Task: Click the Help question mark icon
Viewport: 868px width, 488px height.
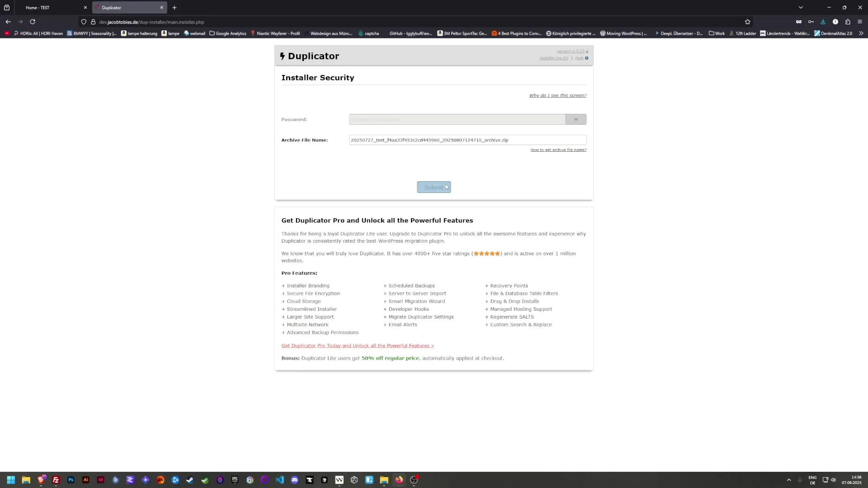Action: click(x=586, y=58)
